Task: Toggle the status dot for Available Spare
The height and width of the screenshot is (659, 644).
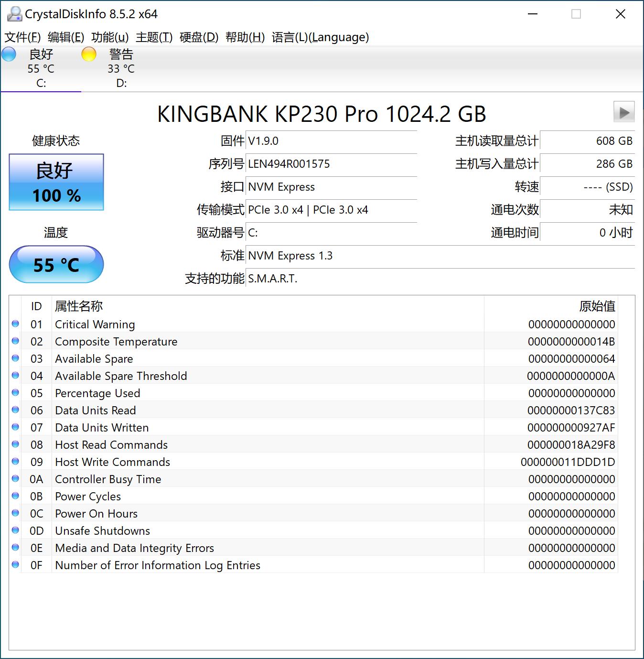Action: coord(15,357)
